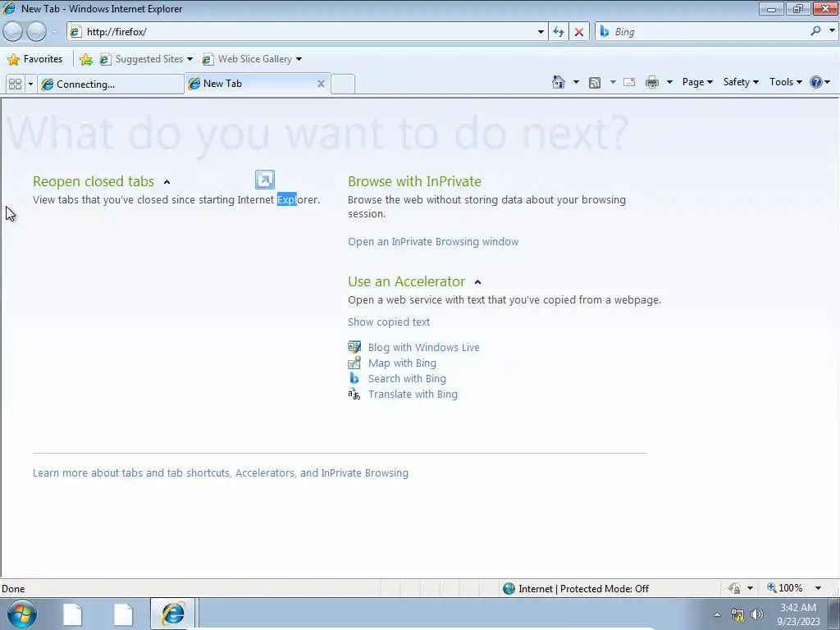Viewport: 840px width, 630px height.
Task: Click Blog with Windows Live link
Action: click(x=424, y=347)
